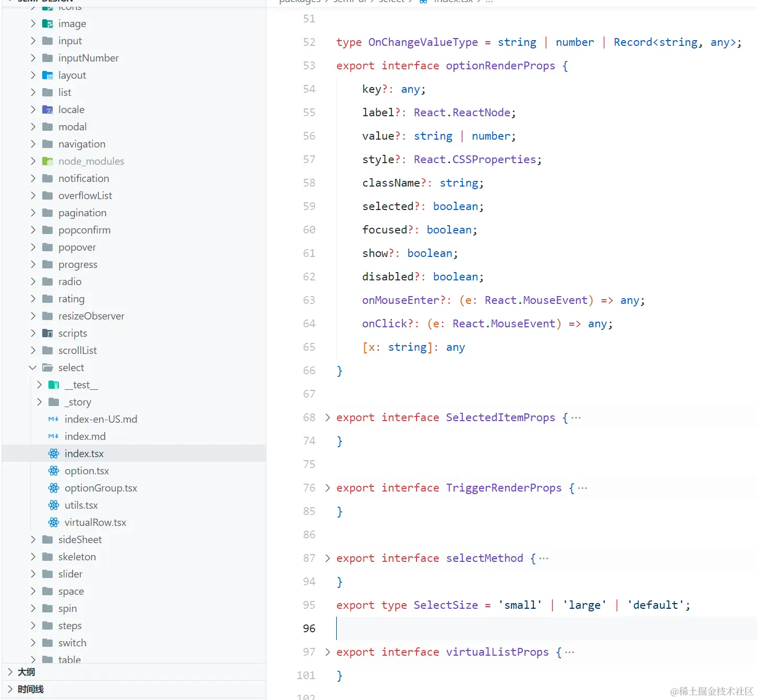Expand the list folder chevron
757x700 pixels.
click(33, 92)
